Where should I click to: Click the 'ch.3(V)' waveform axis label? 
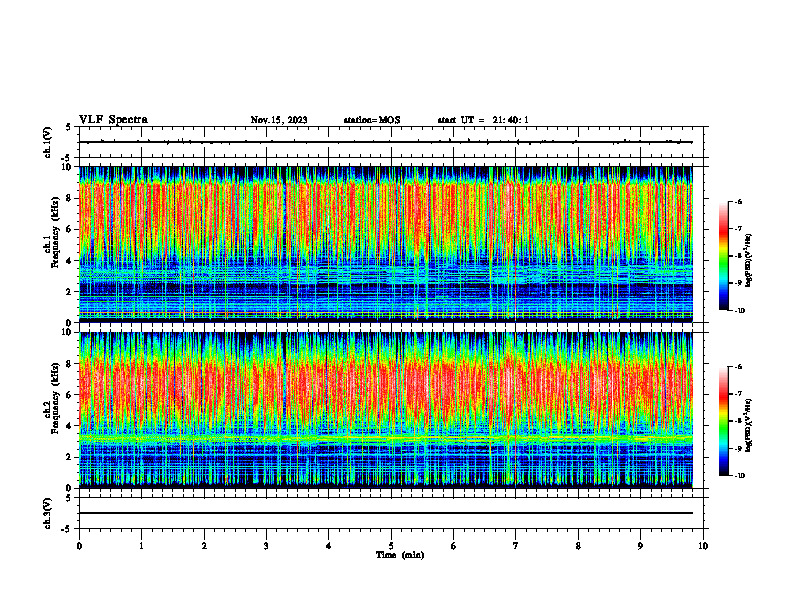pos(48,513)
